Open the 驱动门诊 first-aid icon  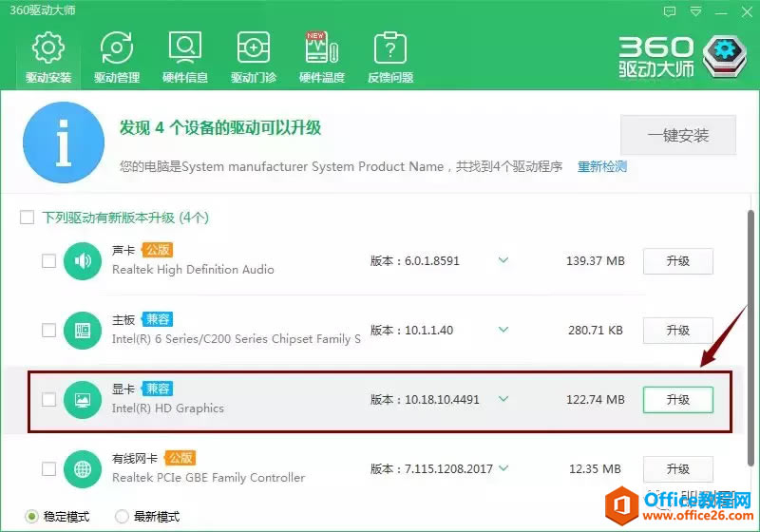[253, 47]
